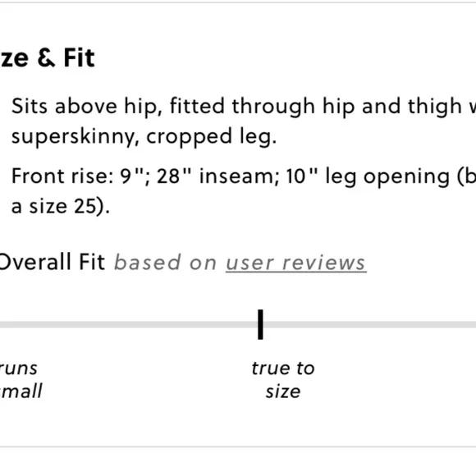Click the "a size 25)." text
476x476 pixels.
[x=61, y=207]
